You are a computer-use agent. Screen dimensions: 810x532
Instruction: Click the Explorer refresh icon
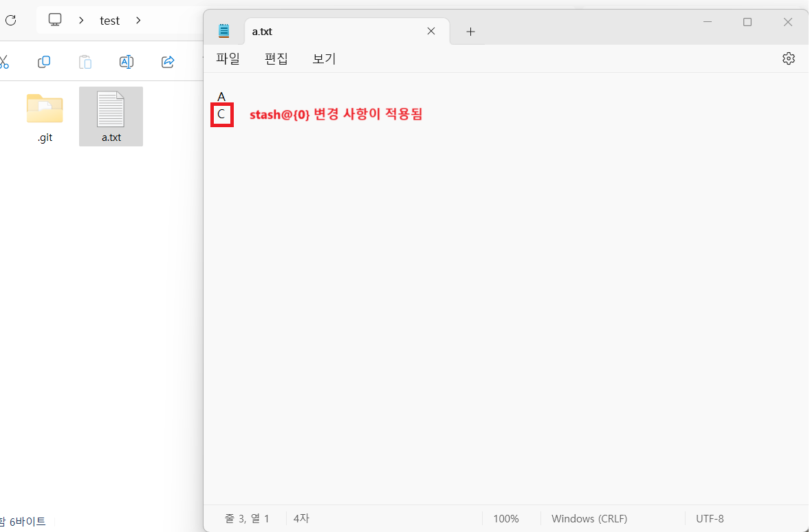click(11, 20)
